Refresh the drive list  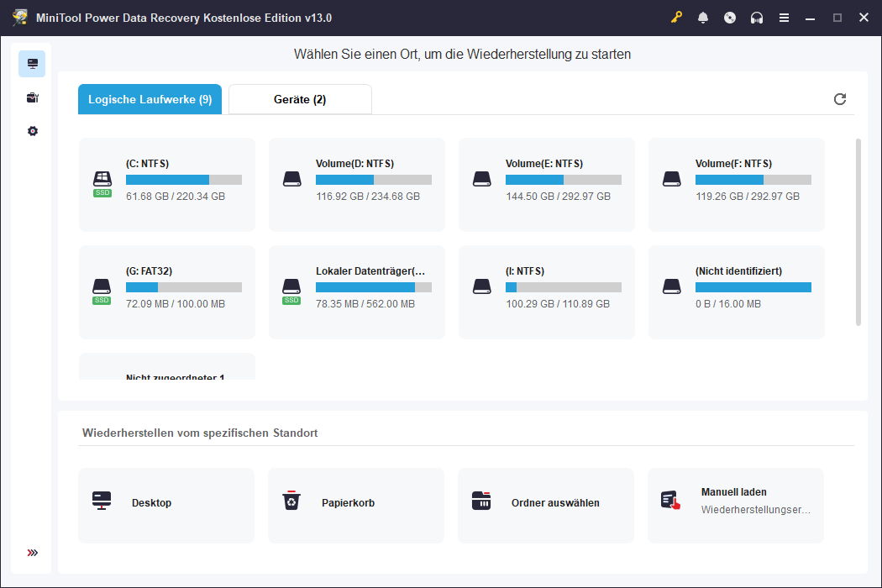pos(840,99)
